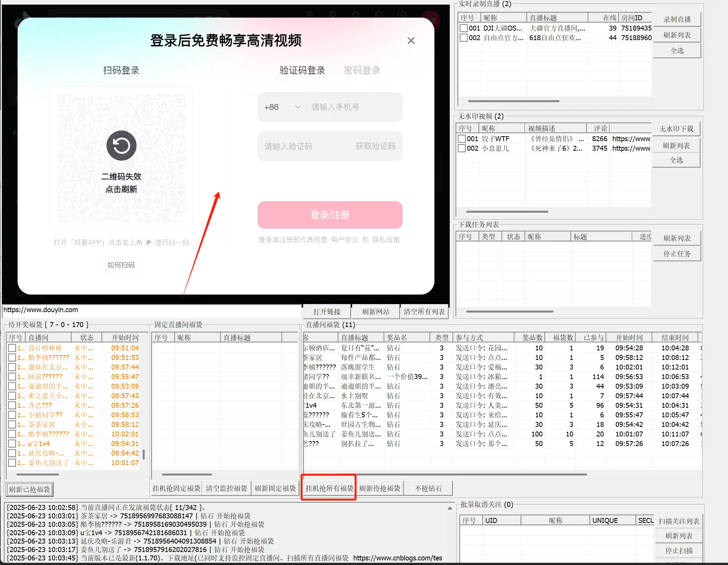Open the +86 country code dropdown
This screenshot has height=565, width=728.
[x=282, y=107]
